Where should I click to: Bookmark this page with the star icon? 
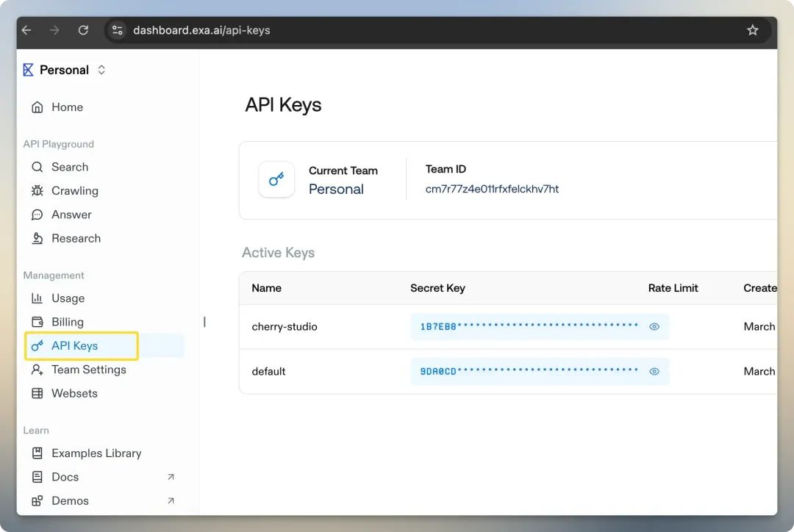(753, 30)
